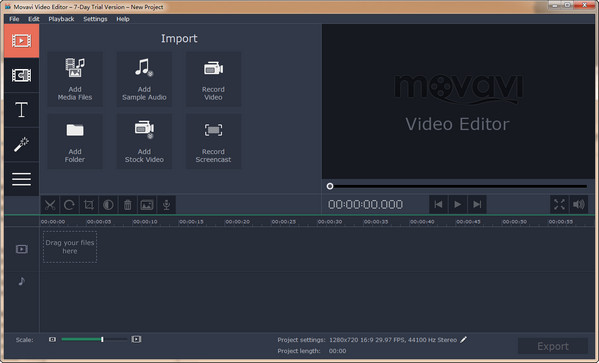
Task: Click the timeline Scale slider handle
Action: point(102,339)
